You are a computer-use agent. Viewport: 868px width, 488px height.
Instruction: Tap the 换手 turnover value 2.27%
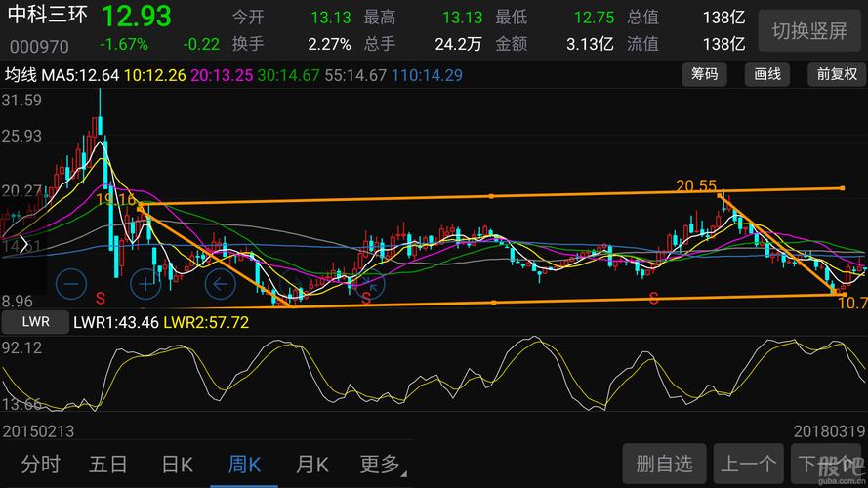329,44
